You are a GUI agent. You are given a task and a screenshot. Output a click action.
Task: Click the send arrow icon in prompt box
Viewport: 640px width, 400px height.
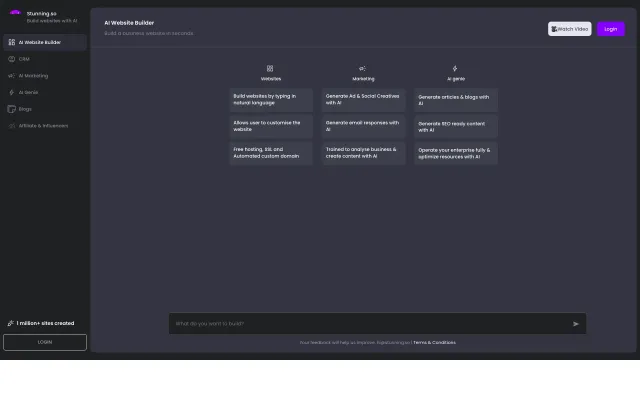click(575, 324)
